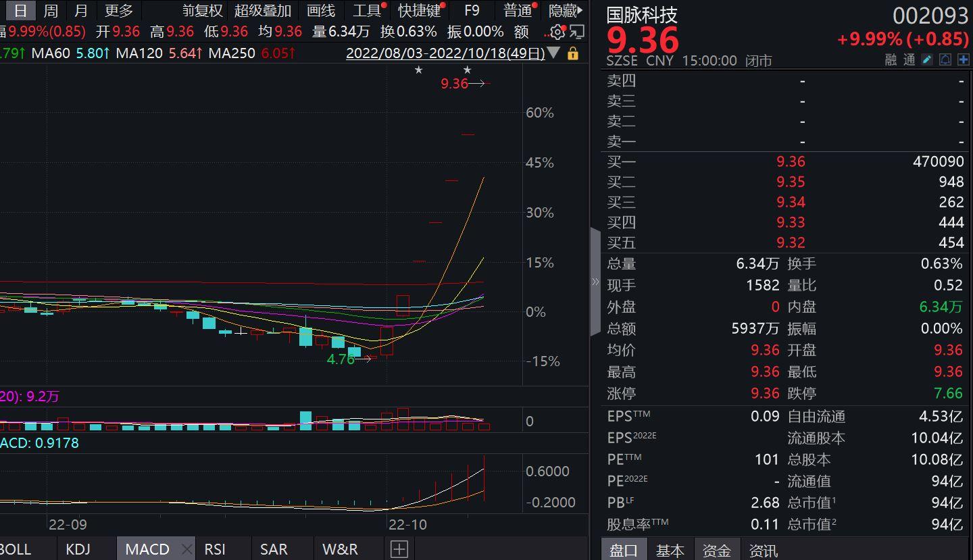Click 隐藏 to hide the toolbar
This screenshot has width=973, height=560.
coord(563,11)
